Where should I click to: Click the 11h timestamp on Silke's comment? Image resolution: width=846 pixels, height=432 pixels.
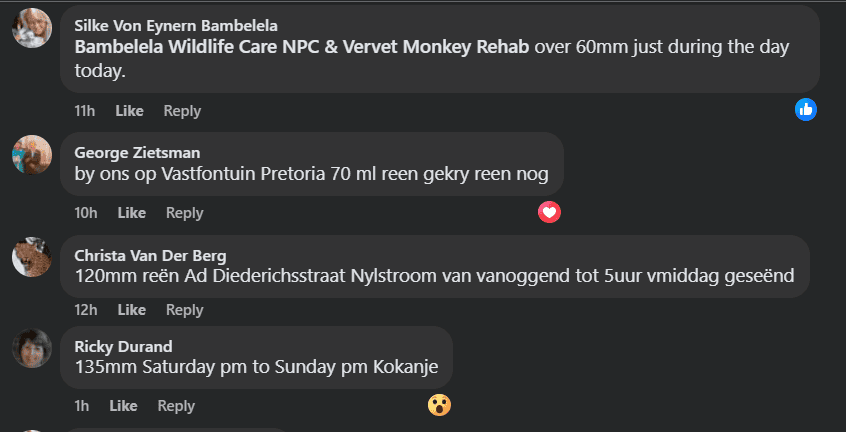tap(86, 111)
